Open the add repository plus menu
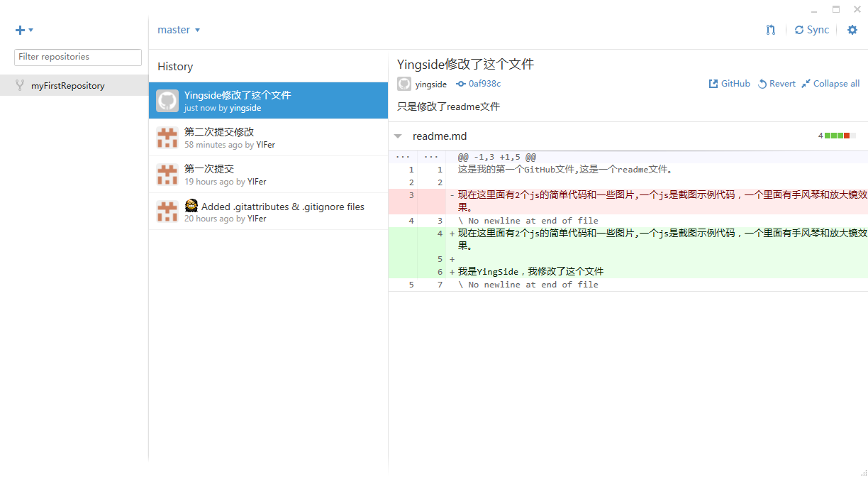 point(24,30)
